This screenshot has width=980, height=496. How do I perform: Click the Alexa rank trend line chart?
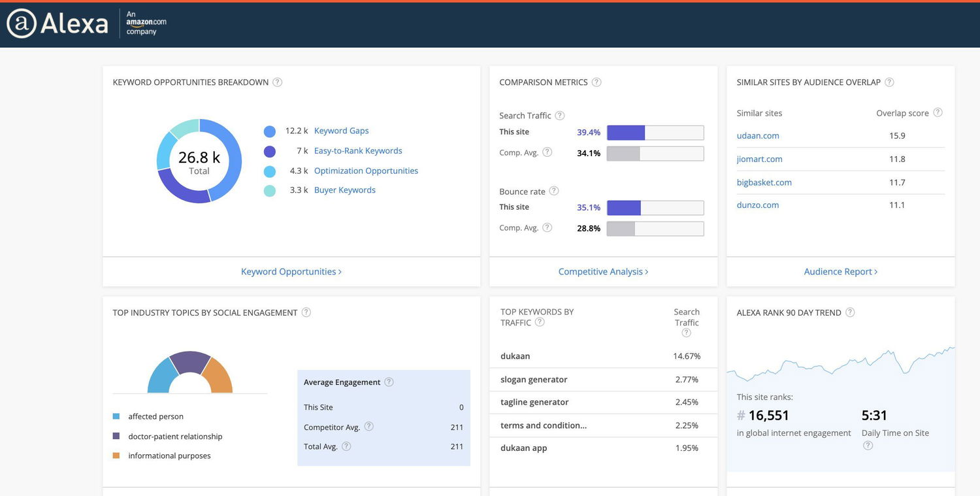click(841, 365)
